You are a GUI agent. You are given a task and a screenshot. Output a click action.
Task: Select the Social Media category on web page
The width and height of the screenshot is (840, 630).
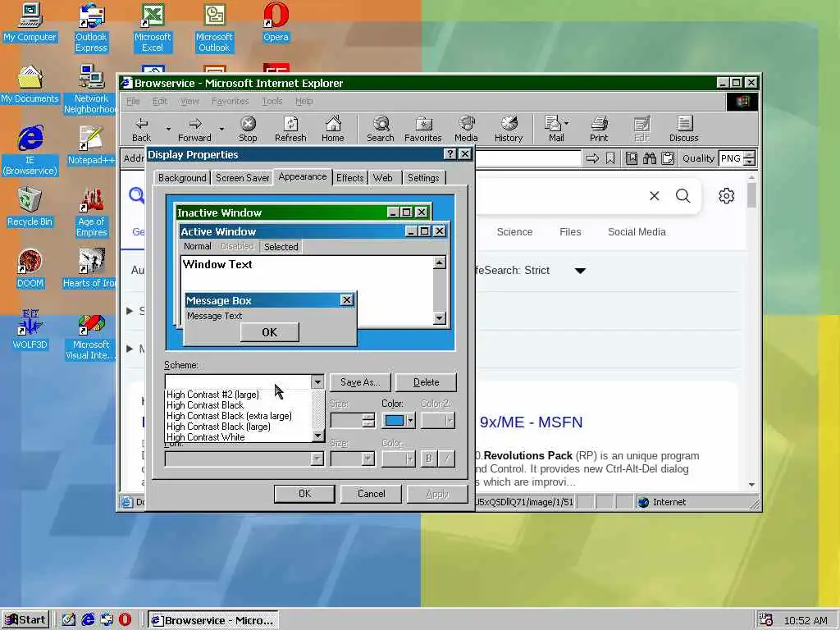[x=637, y=232]
